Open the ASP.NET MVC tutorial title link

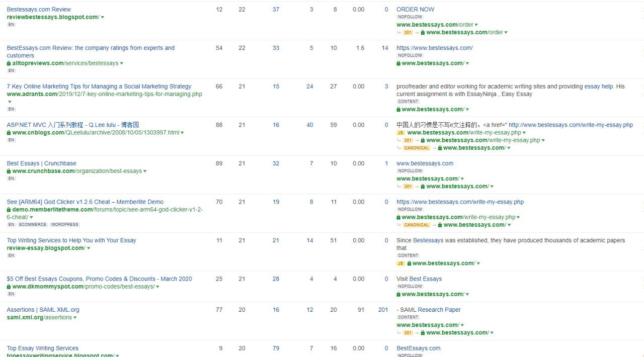click(x=73, y=125)
